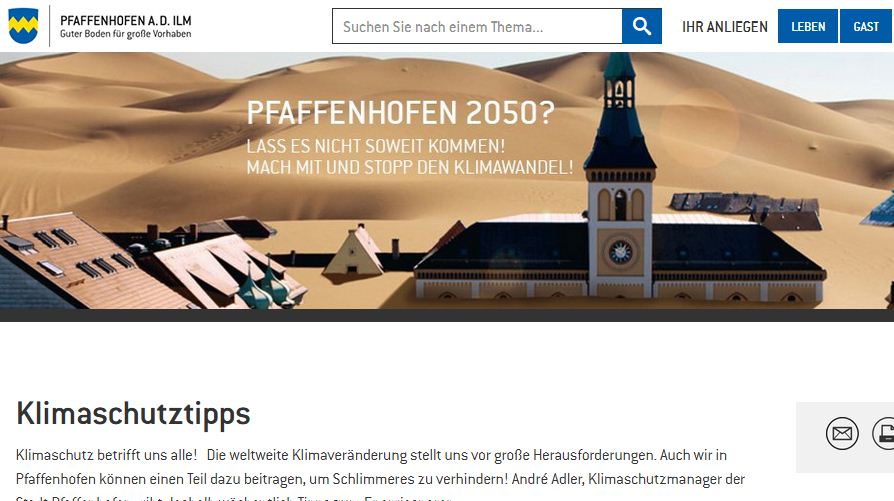This screenshot has width=894, height=501.
Task: Click the Klimaschutztipps page heading
Action: (133, 414)
